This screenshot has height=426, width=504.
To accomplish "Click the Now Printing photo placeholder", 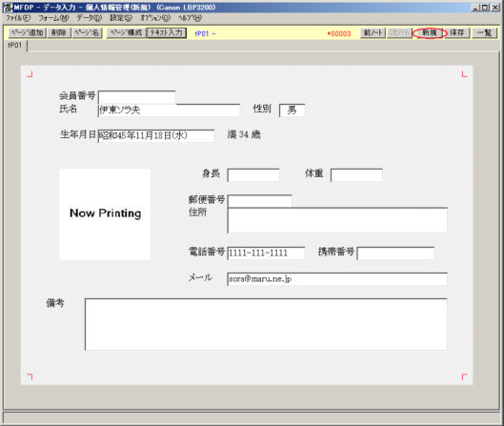I will (x=105, y=214).
